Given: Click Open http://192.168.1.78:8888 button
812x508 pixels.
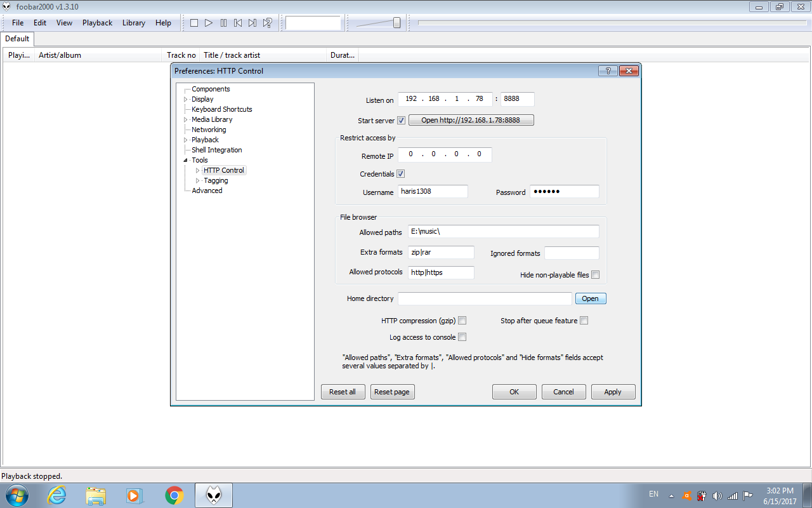Looking at the screenshot, I should 471,120.
